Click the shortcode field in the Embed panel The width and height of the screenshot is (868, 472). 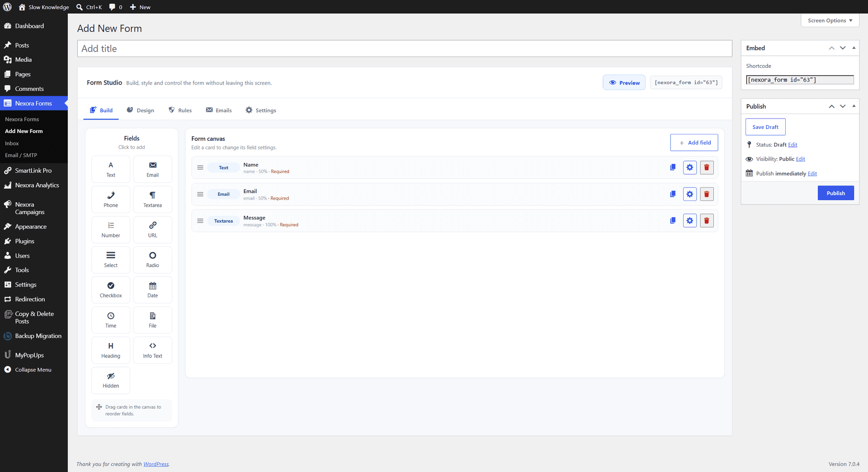pyautogui.click(x=800, y=80)
